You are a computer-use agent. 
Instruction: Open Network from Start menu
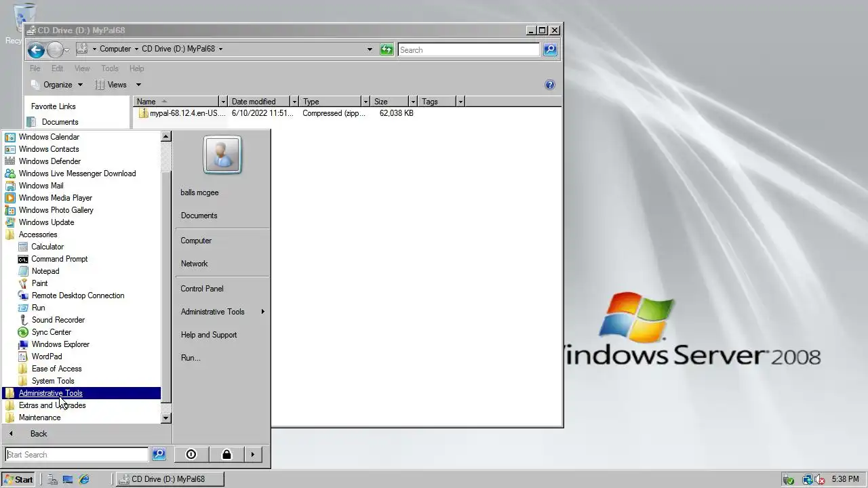tap(194, 264)
